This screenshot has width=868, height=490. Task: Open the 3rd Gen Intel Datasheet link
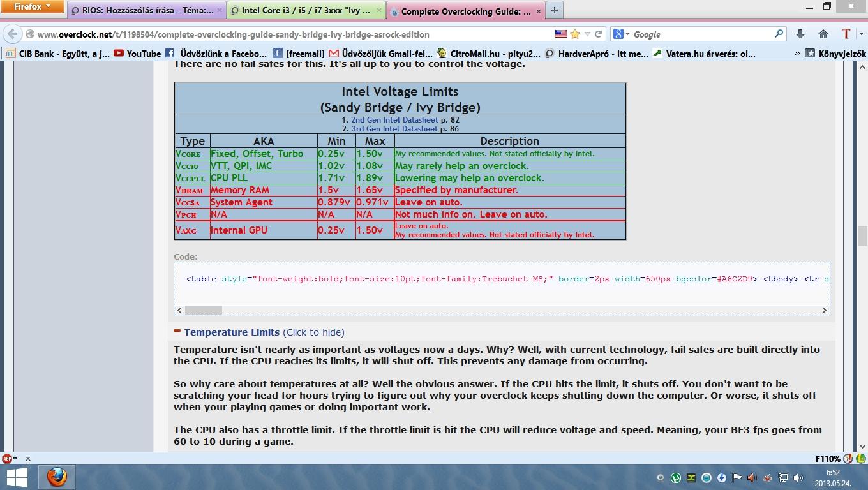click(394, 128)
